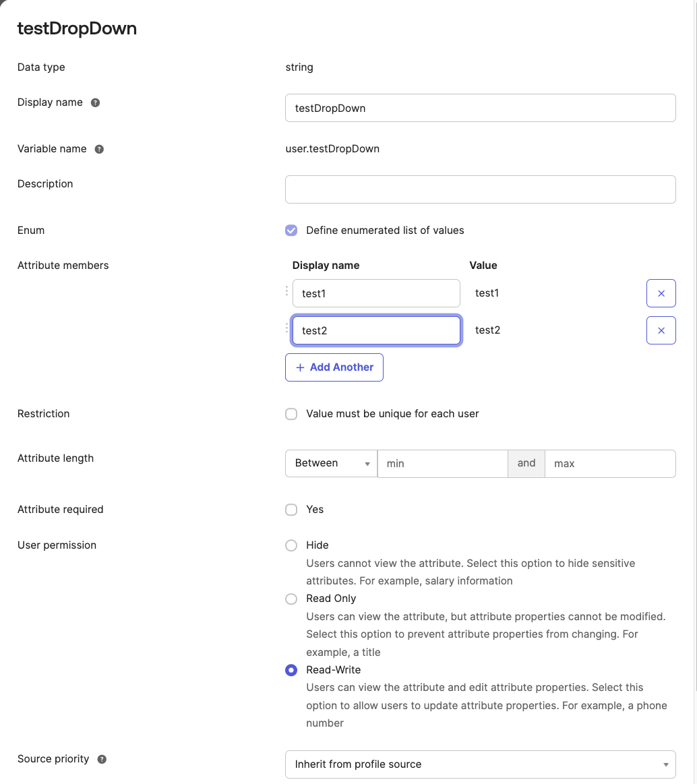Image resolution: width=697 pixels, height=784 pixels.
Task: Check the Attribute required Yes box
Action: tap(291, 510)
